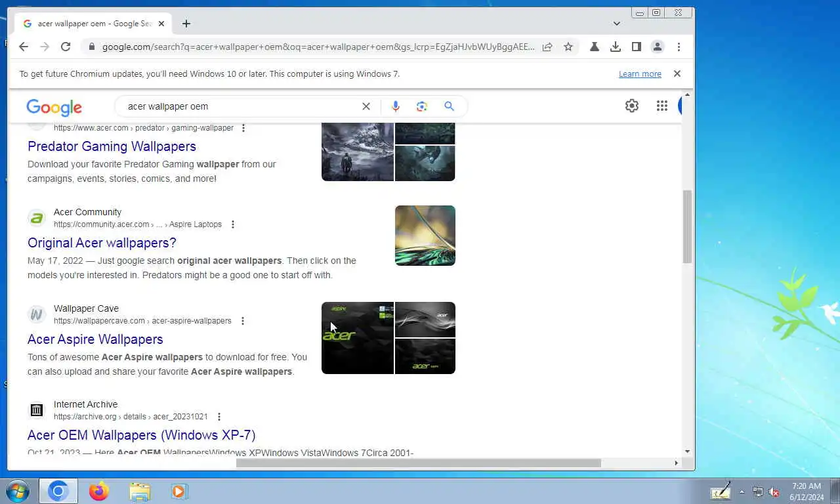This screenshot has width=840, height=504.
Task: Open more options for Acer Community result
Action: (232, 224)
